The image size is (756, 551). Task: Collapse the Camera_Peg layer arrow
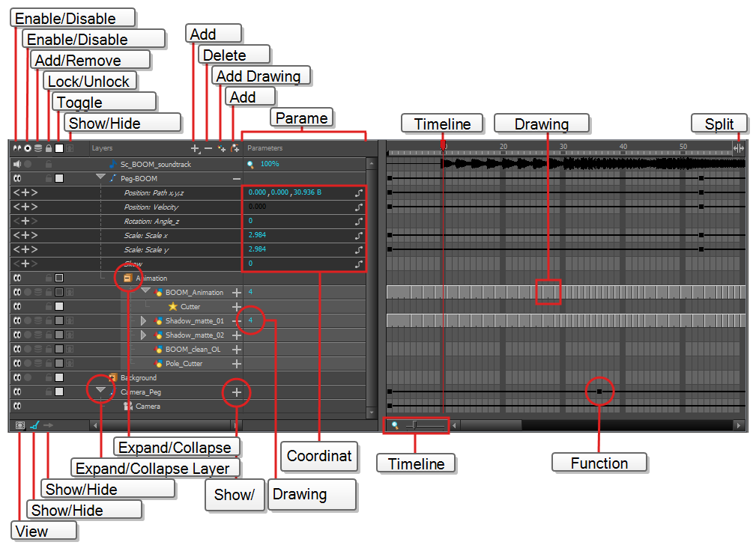point(100,391)
